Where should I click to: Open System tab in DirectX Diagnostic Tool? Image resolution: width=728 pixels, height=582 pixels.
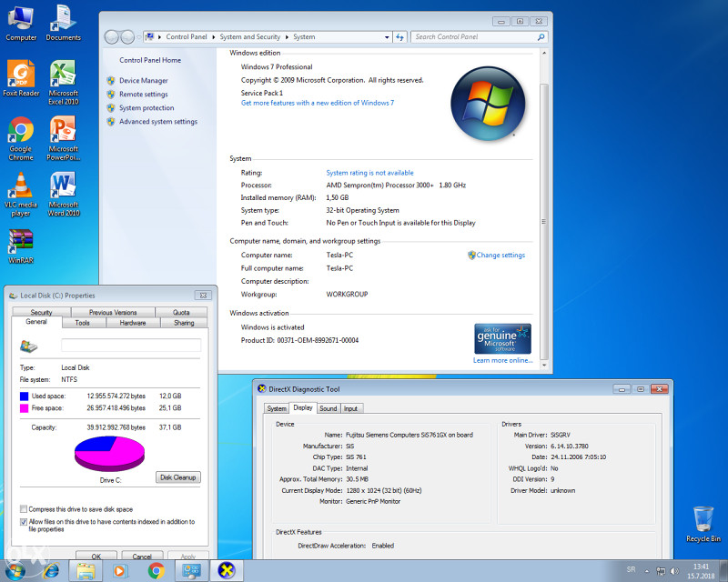[x=277, y=408]
